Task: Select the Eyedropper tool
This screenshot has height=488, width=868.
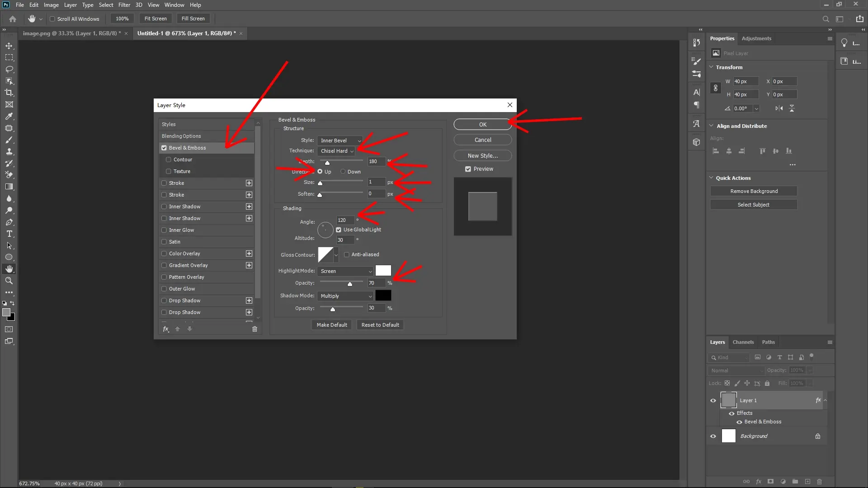Action: 9,117
